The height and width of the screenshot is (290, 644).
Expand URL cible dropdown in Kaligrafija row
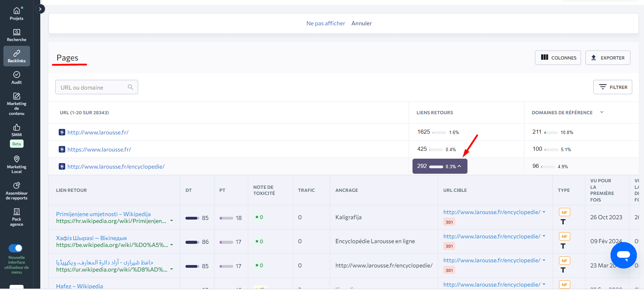[544, 212]
